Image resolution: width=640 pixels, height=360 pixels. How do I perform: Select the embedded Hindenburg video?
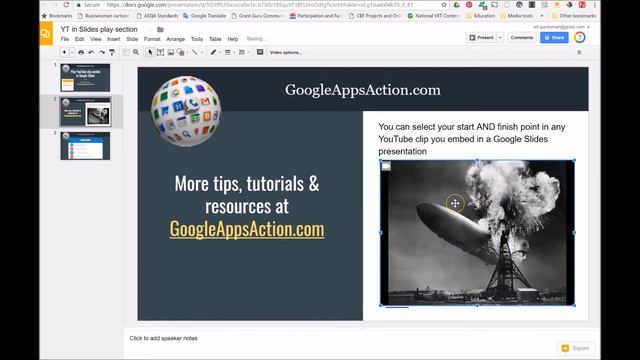tap(477, 233)
